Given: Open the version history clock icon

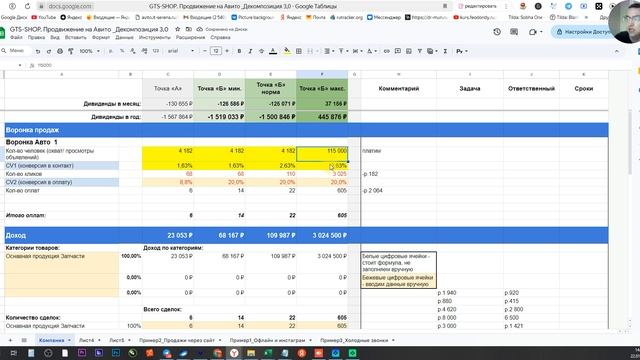Looking at the screenshot, I should pyautogui.click(x=497, y=32).
